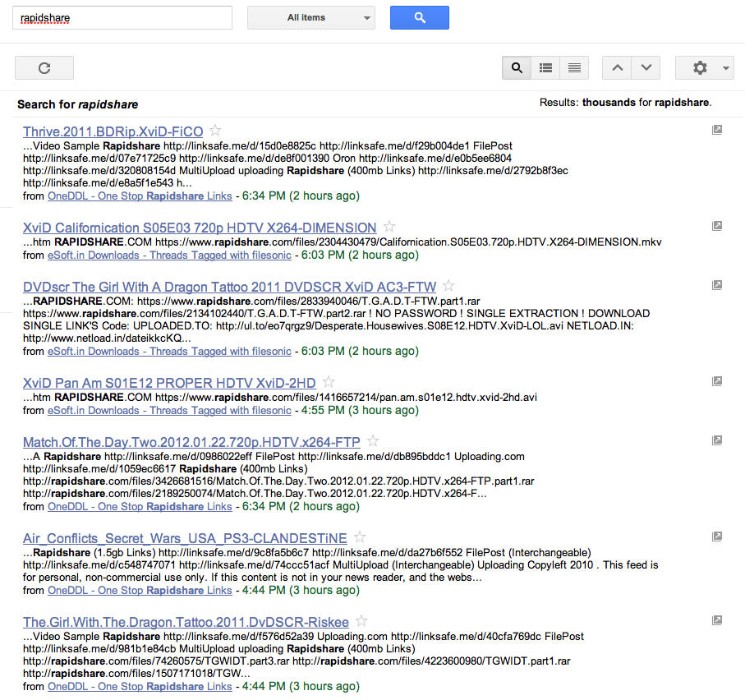The height and width of the screenshot is (700, 745).
Task: Open Air_Conflicts result external icon
Action: (717, 536)
